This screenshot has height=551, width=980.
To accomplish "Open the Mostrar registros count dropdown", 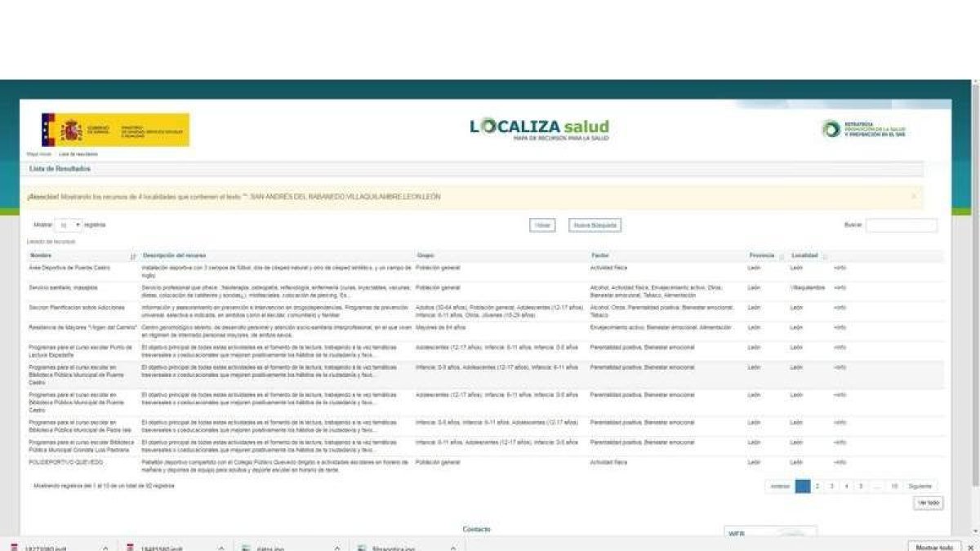I will 69,224.
